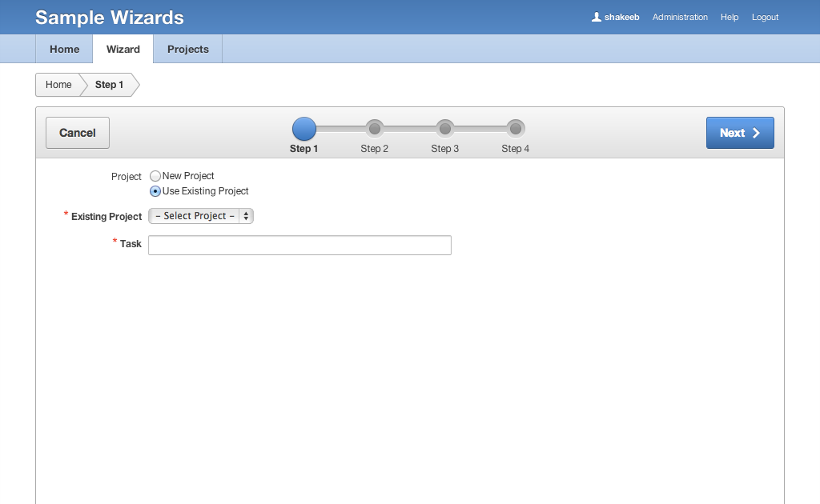
Task: Click the Step 1 progress circle
Action: pyautogui.click(x=304, y=129)
